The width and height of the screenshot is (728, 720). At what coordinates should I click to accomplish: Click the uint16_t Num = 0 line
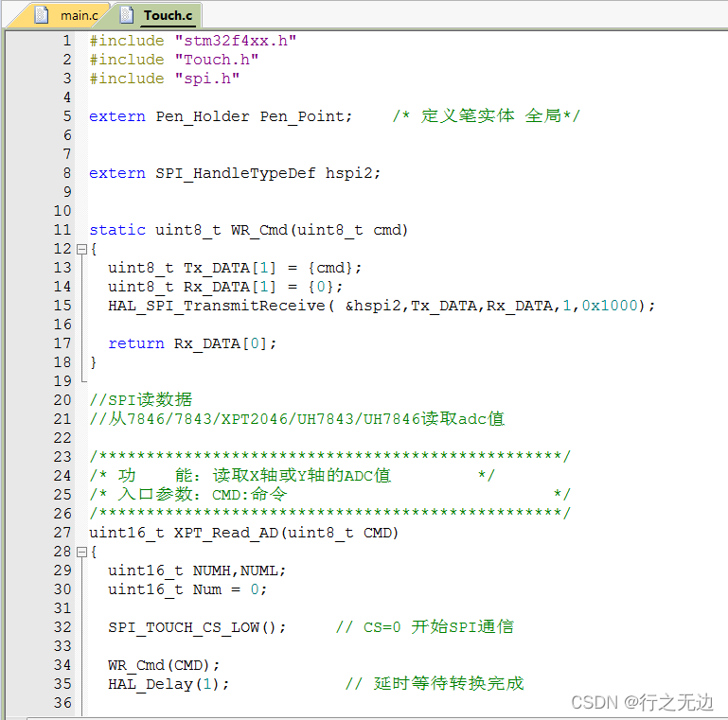click(187, 589)
